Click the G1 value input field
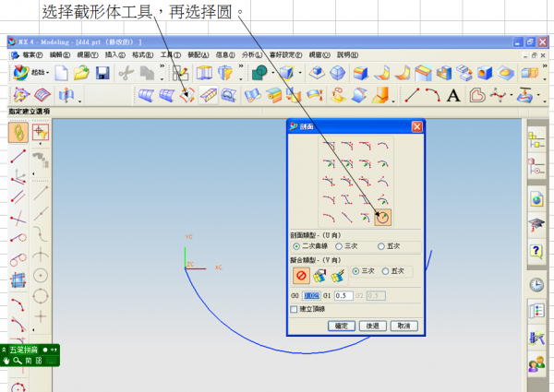 pos(343,295)
